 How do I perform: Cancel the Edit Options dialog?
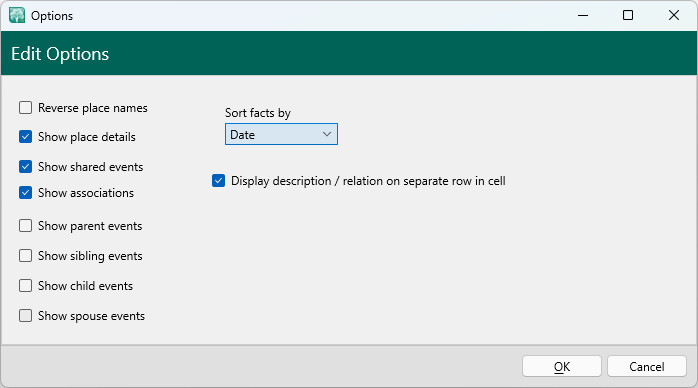click(x=647, y=366)
